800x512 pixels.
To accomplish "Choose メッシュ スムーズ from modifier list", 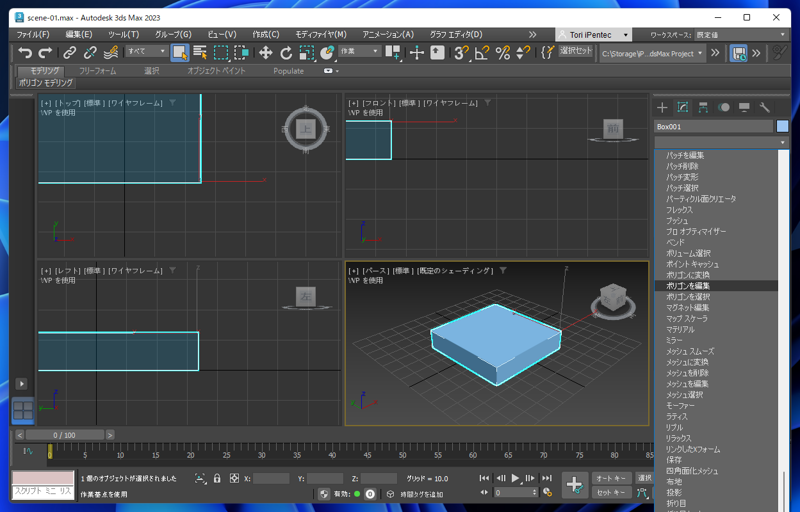I will pyautogui.click(x=716, y=351).
